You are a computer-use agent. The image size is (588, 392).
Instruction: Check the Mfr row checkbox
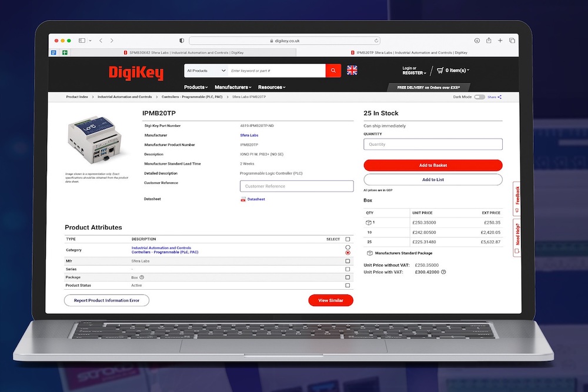(348, 261)
